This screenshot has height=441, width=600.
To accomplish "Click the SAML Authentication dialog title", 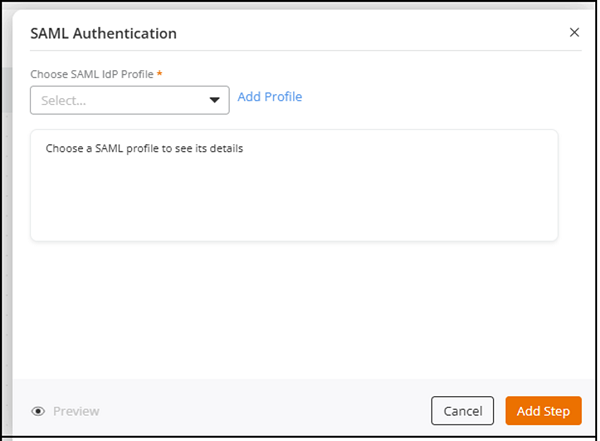I will [x=104, y=33].
